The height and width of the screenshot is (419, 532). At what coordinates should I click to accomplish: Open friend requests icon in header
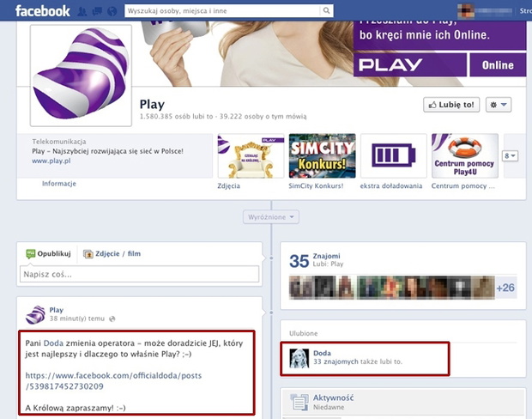[82, 11]
